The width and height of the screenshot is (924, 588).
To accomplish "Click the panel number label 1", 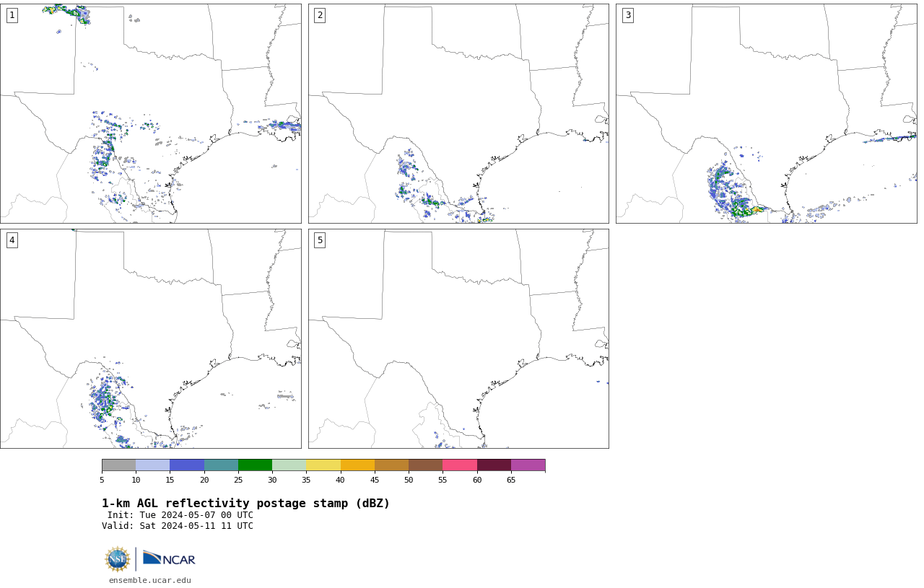I will pyautogui.click(x=12, y=15).
